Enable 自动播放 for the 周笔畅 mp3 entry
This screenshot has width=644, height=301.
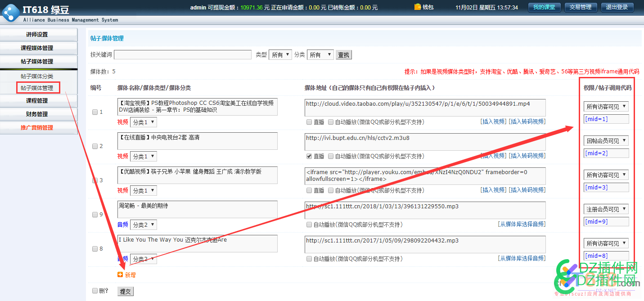coord(310,224)
